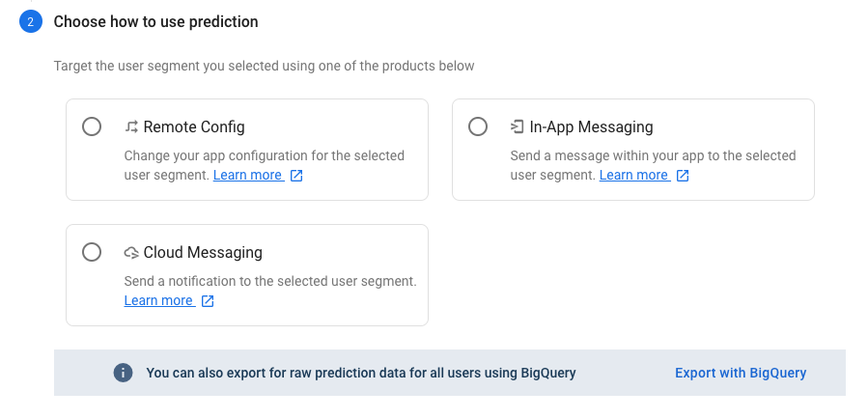Select the In-App Messaging radio button
The image size is (868, 419).
(x=478, y=126)
